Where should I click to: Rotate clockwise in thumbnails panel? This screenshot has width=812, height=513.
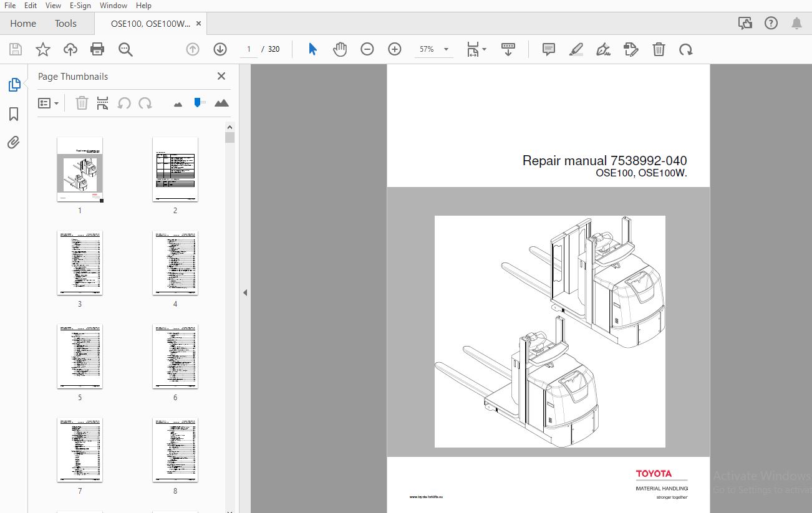click(x=145, y=103)
